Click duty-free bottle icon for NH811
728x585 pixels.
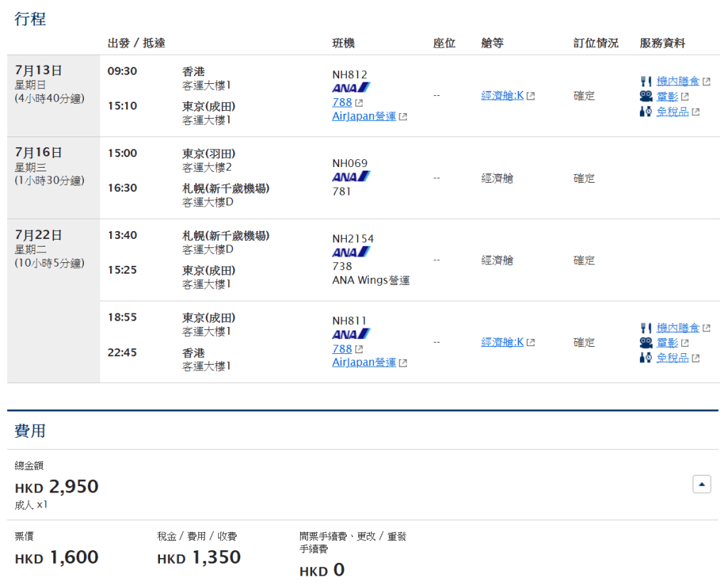click(x=646, y=358)
